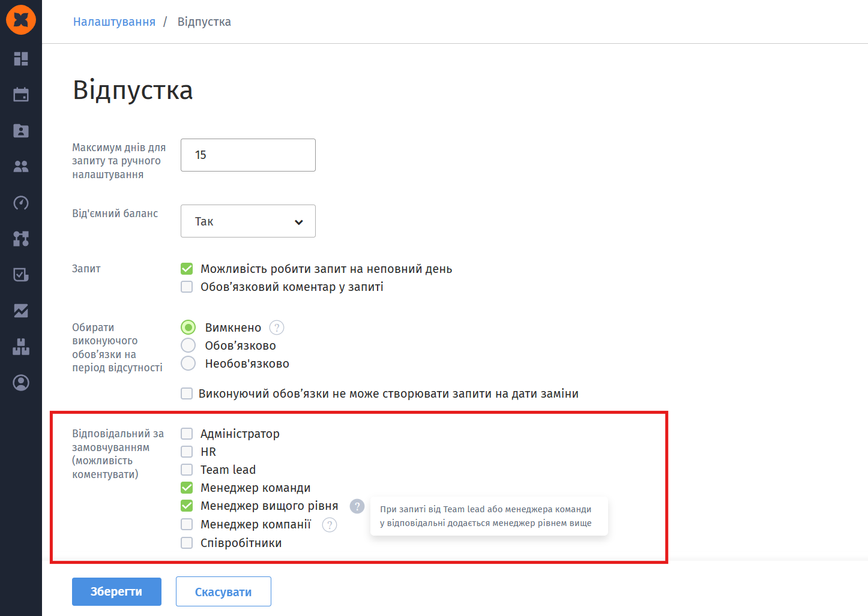Check the HR checkbox
Viewport: 868px width, 616px height.
click(187, 452)
